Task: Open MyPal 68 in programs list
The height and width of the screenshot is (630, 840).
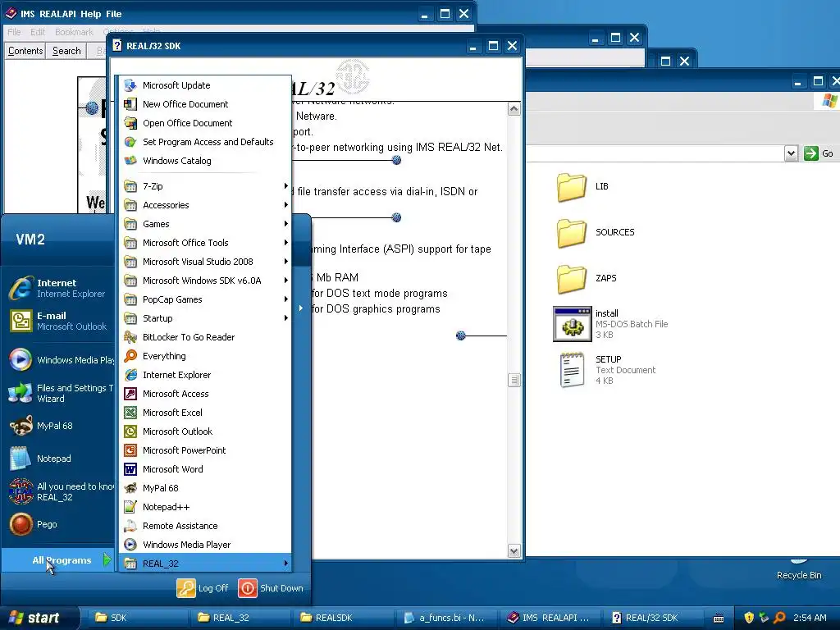Action: pyautogui.click(x=204, y=488)
